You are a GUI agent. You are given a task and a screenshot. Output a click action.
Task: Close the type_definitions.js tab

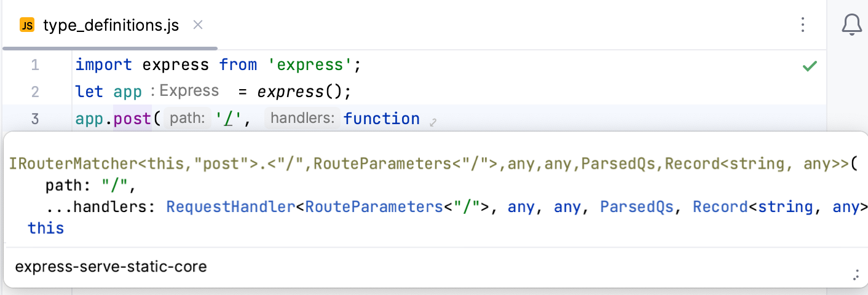coord(198,25)
